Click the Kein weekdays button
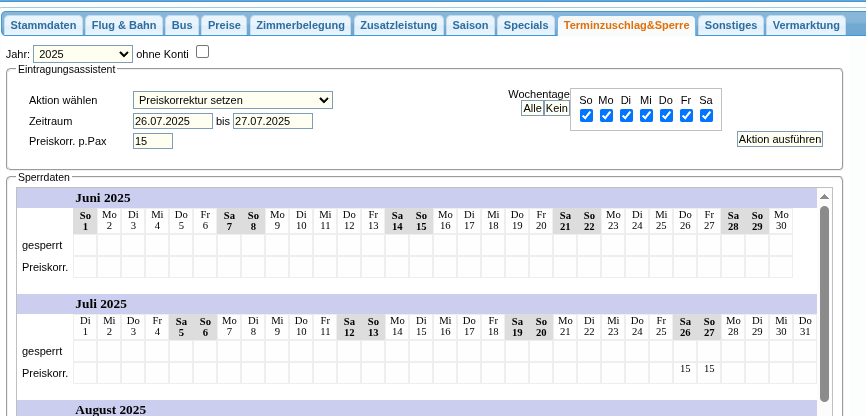The width and height of the screenshot is (866, 416). [557, 108]
